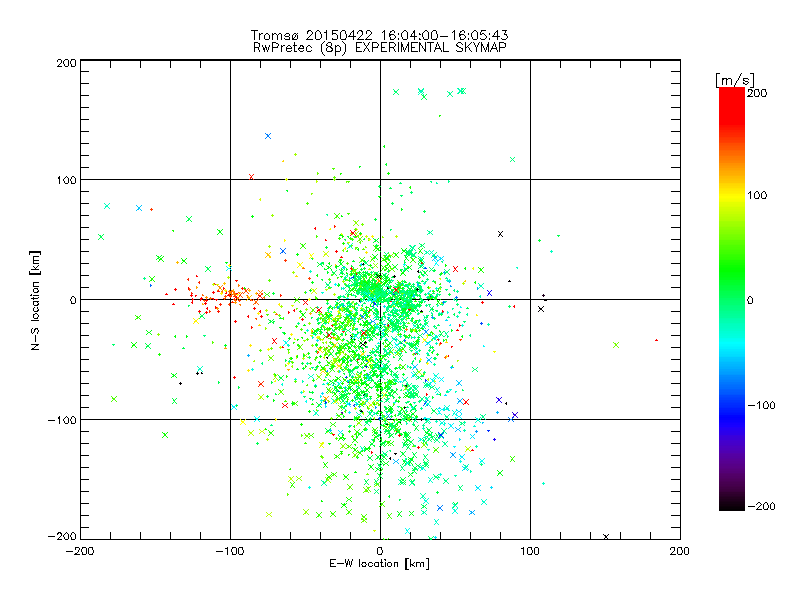Click the 'E-W location [km]' axis label

point(379,564)
